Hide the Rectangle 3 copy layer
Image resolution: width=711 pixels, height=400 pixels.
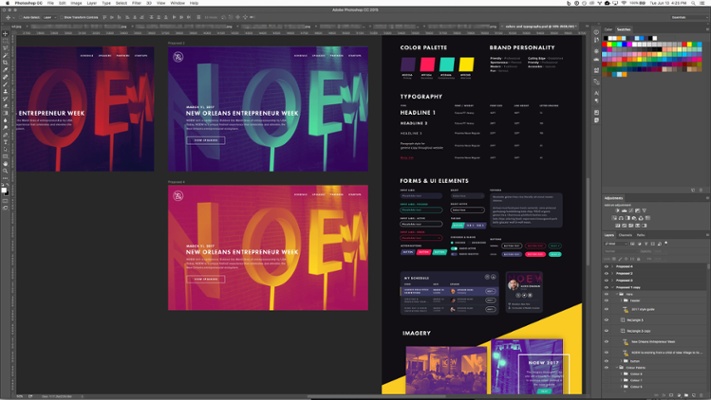click(607, 331)
